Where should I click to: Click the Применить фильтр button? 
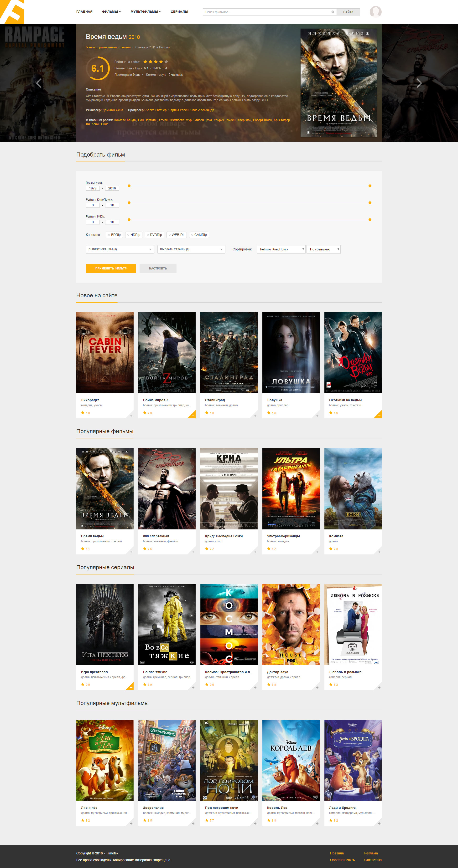(111, 269)
